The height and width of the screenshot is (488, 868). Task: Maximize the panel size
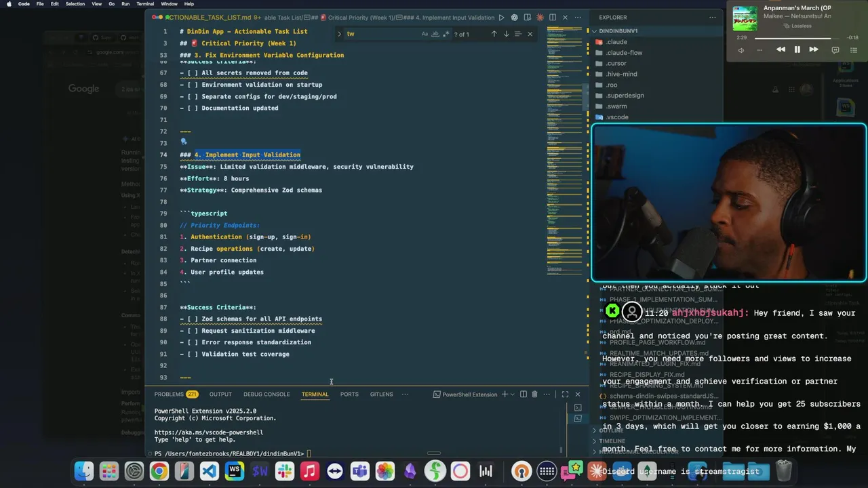tap(565, 394)
